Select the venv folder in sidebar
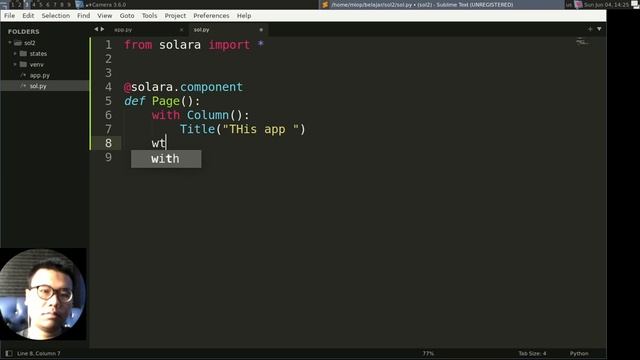This screenshot has width=640, height=360. pos(36,64)
